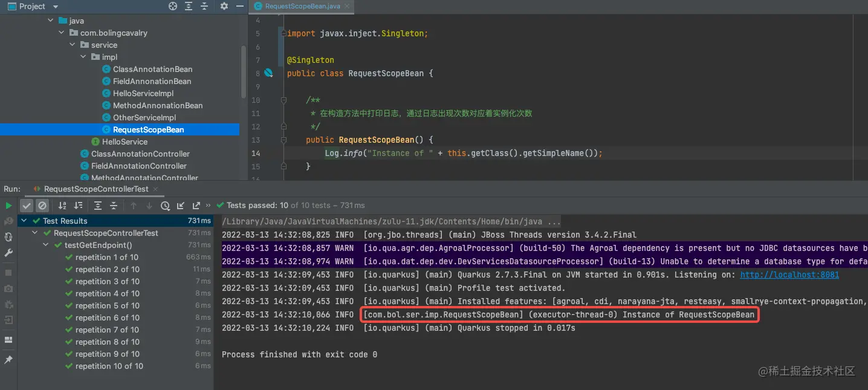The image size is (868, 390).
Task: Open the http://localhost:8081 link
Action: pyautogui.click(x=789, y=275)
